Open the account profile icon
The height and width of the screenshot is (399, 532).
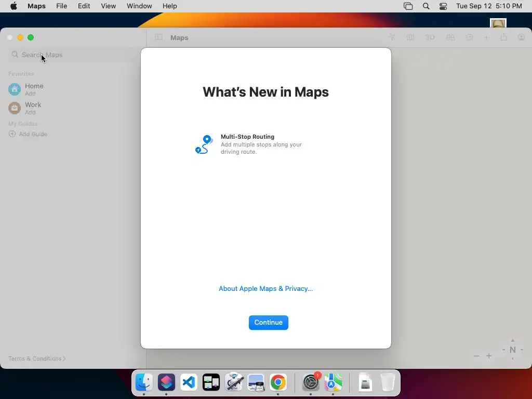pos(521,37)
